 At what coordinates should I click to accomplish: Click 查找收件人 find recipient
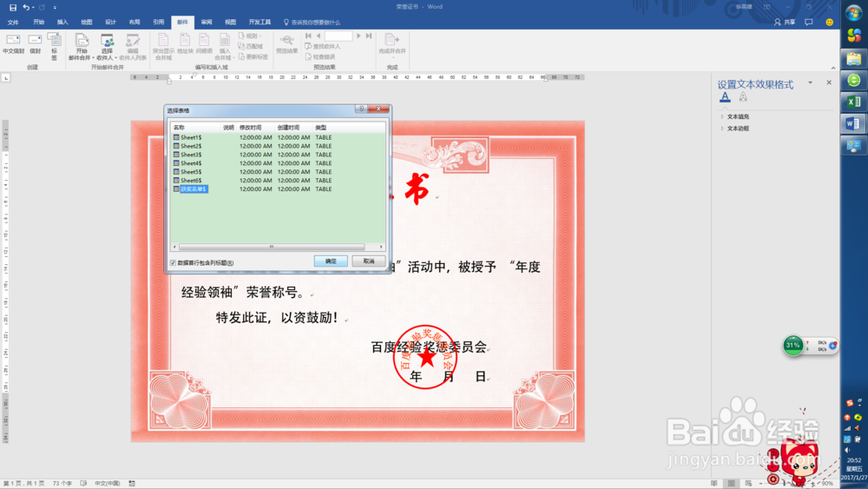tap(323, 47)
